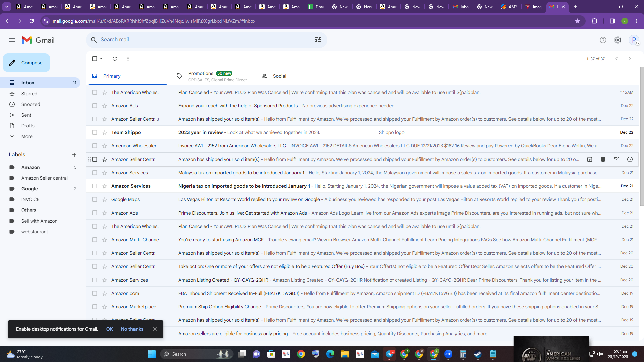
Task: Tick checkbox for The American Wholes. 1:45 AM email
Action: click(95, 92)
